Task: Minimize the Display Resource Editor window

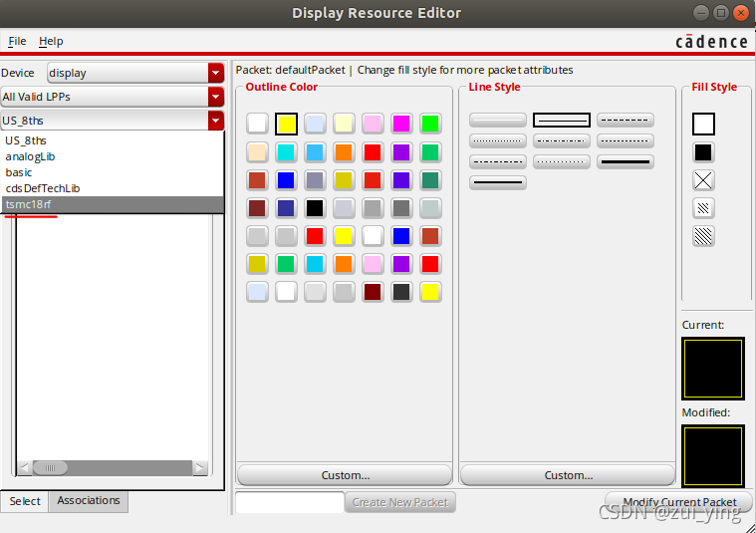Action: pyautogui.click(x=700, y=13)
